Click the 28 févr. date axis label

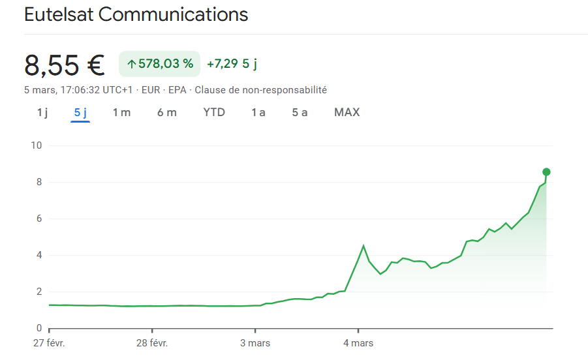pos(151,342)
